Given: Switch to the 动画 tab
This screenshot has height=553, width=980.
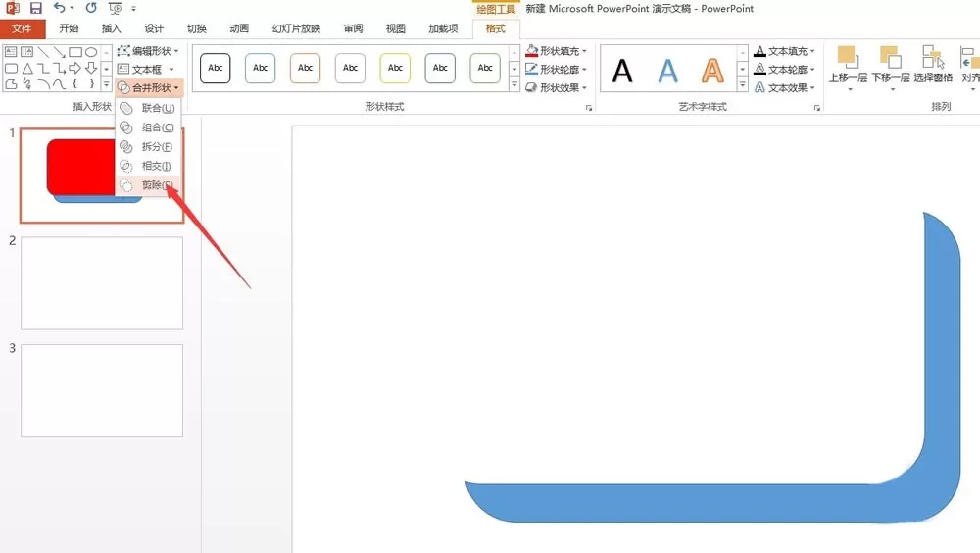Looking at the screenshot, I should (239, 28).
